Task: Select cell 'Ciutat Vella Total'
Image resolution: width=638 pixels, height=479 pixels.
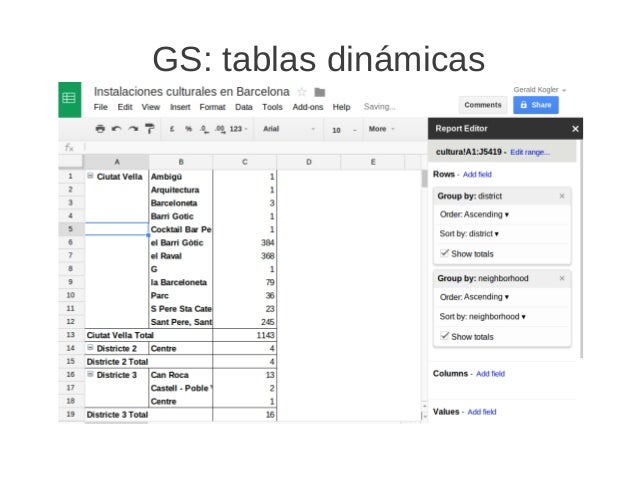Action: pos(149,335)
